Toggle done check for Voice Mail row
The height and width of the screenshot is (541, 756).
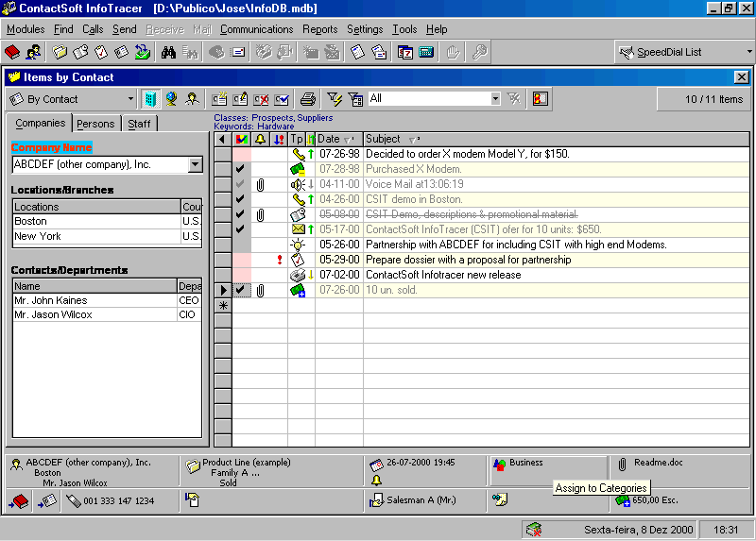pyautogui.click(x=241, y=184)
